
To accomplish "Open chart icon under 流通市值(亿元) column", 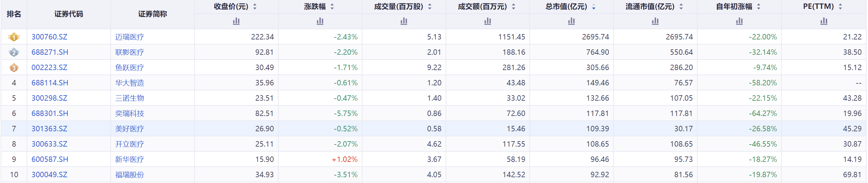I will coord(655,21).
